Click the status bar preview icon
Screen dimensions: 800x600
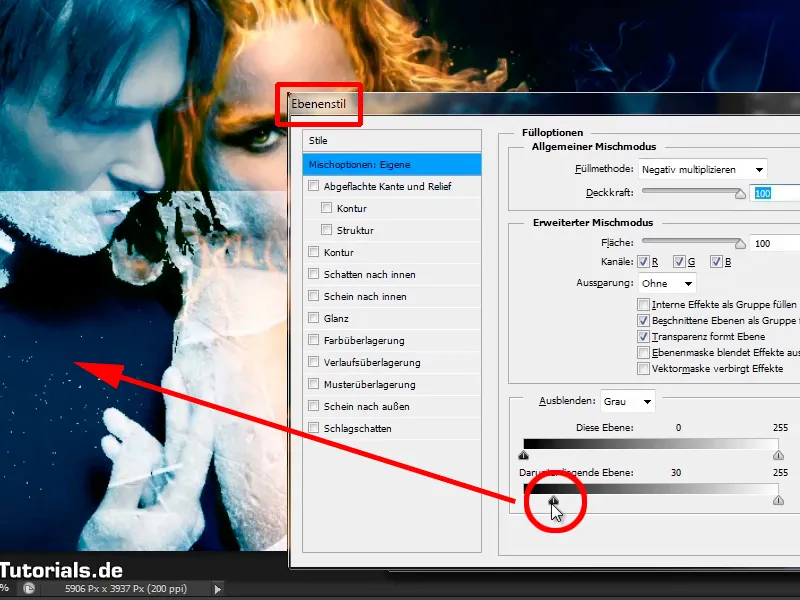click(29, 588)
